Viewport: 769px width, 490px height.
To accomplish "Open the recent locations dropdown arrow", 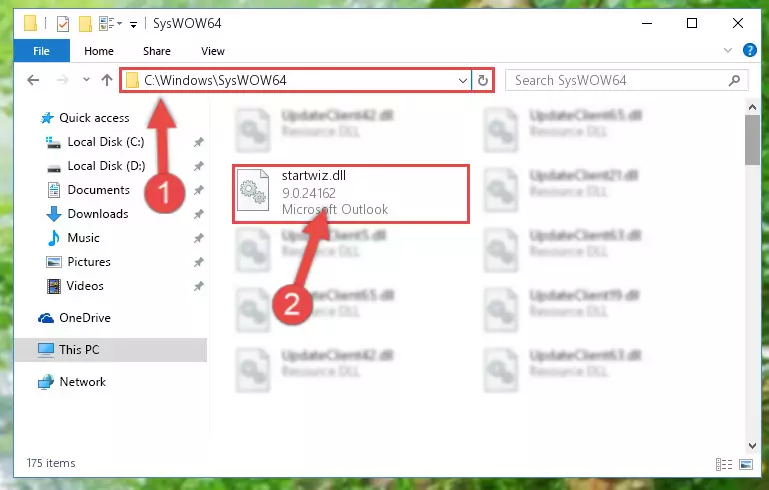I will [x=86, y=79].
